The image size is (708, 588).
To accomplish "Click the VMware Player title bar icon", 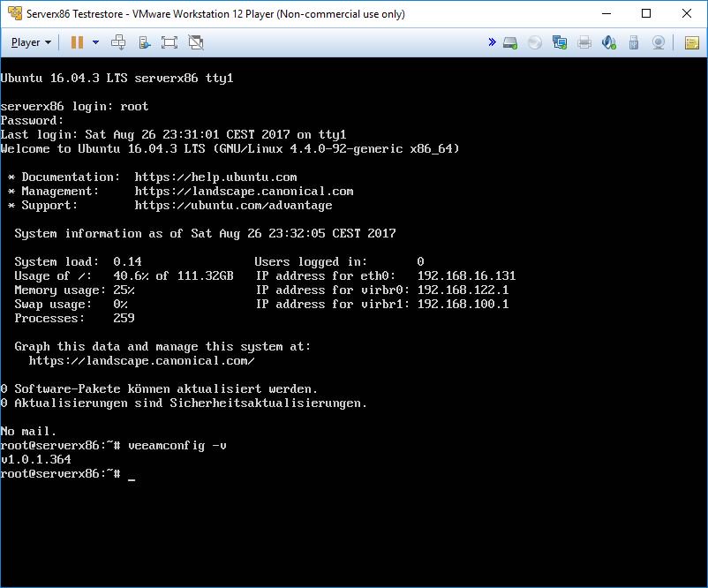I will (15, 13).
